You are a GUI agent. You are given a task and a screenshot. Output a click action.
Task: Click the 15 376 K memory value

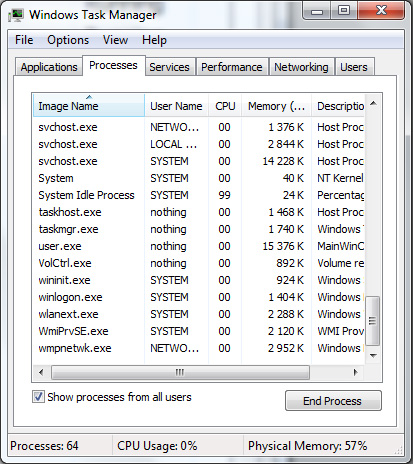click(283, 246)
